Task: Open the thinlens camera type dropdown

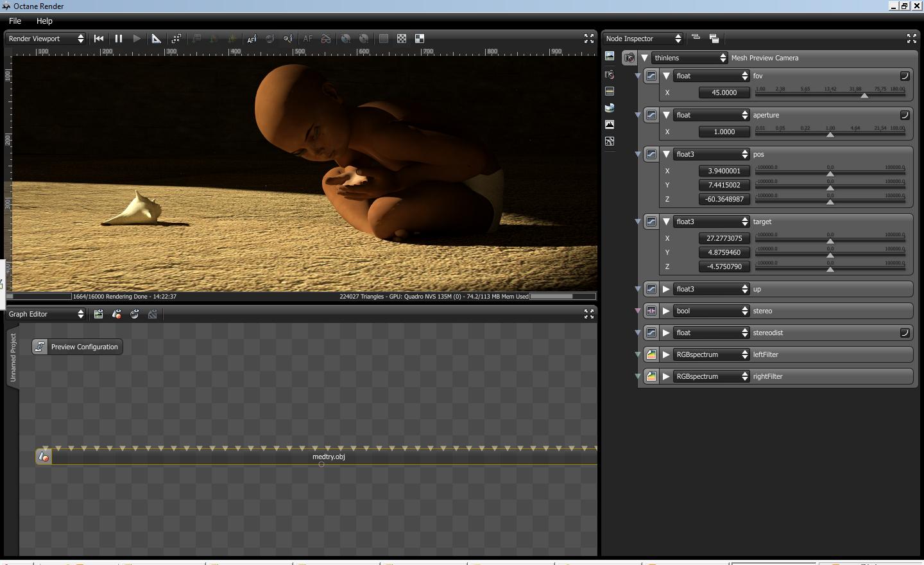Action: [690, 58]
